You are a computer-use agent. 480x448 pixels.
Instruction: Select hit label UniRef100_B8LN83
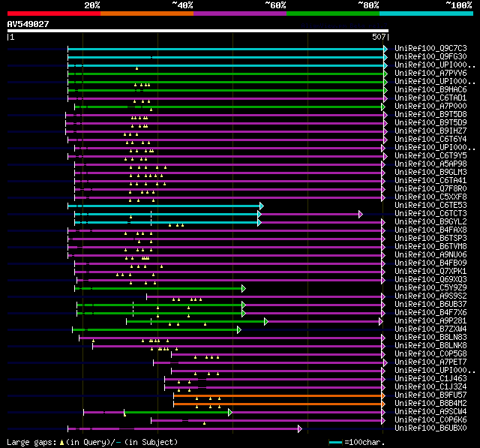click(430, 338)
